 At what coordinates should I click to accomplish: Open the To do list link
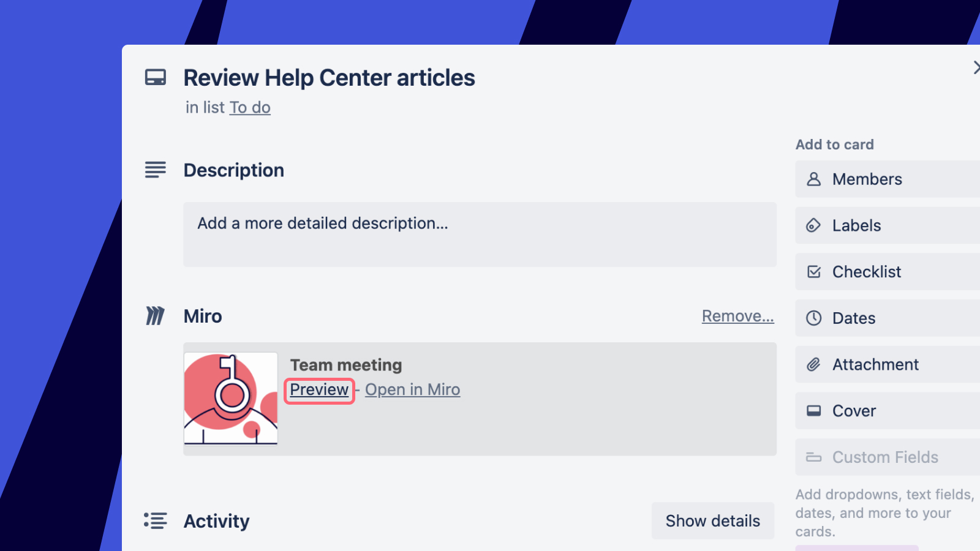[x=250, y=108]
